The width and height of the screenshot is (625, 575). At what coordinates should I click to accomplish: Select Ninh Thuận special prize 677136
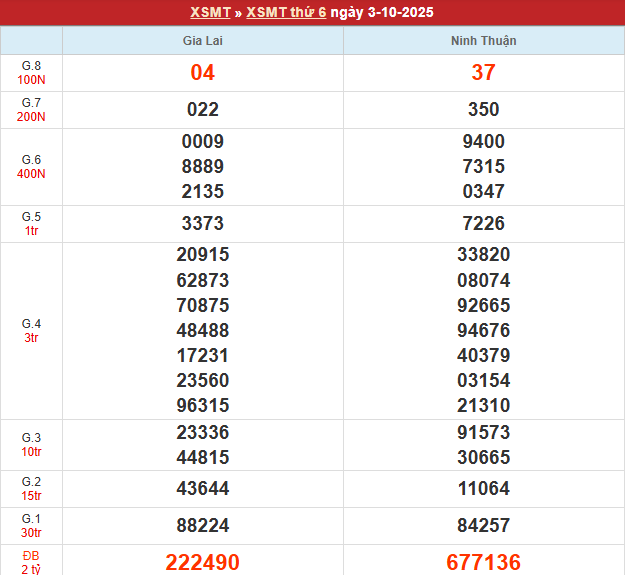coord(484,562)
